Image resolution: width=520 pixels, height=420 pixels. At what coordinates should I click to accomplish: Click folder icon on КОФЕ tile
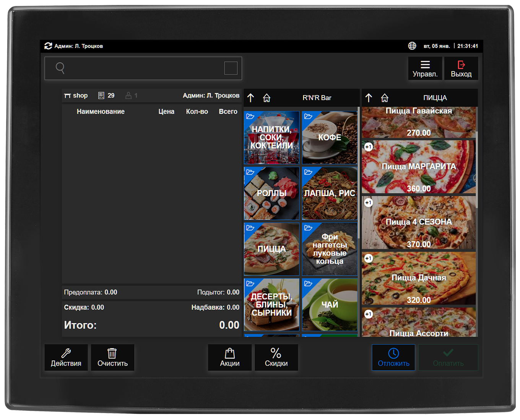[308, 116]
